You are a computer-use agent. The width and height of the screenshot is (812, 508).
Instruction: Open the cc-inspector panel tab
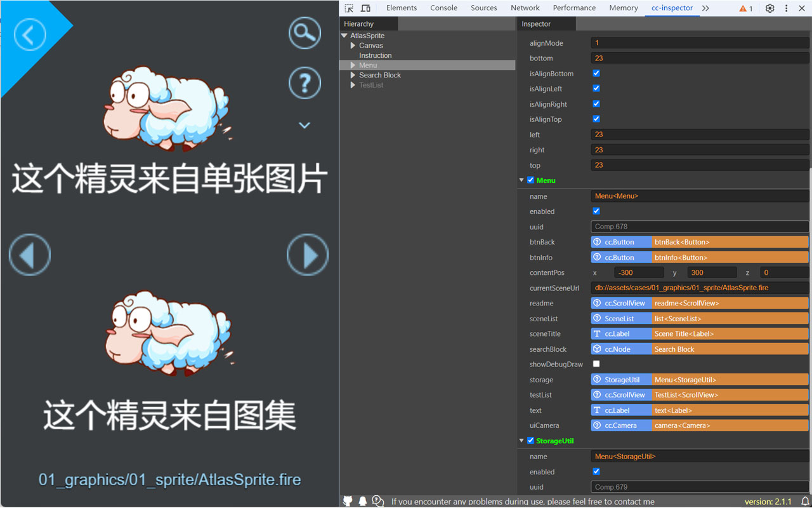(671, 8)
